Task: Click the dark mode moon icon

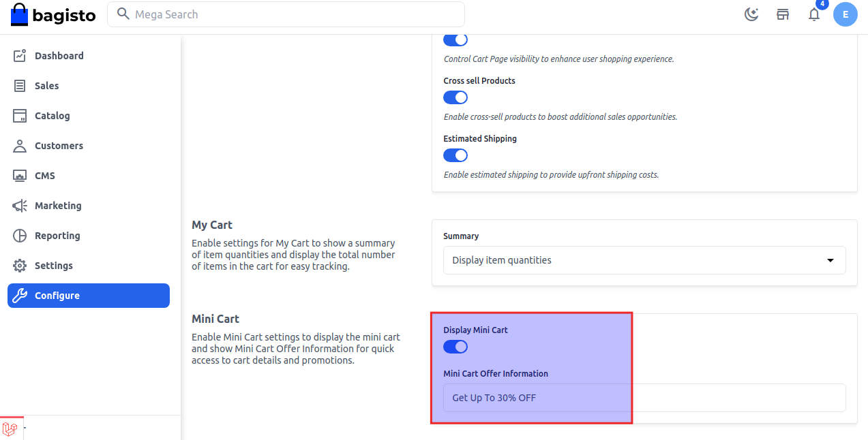Action: 751,14
